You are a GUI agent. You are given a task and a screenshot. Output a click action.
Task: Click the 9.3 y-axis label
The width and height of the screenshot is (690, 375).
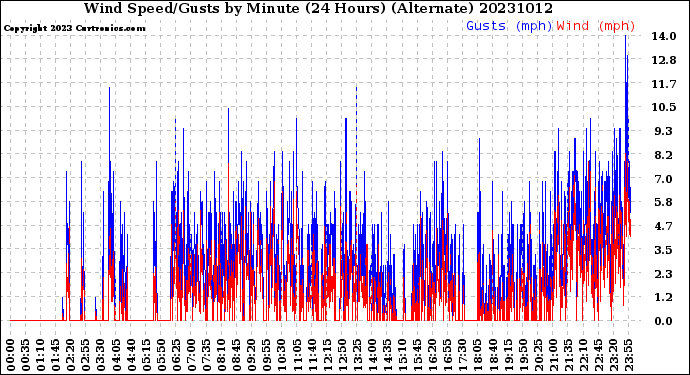[664, 131]
